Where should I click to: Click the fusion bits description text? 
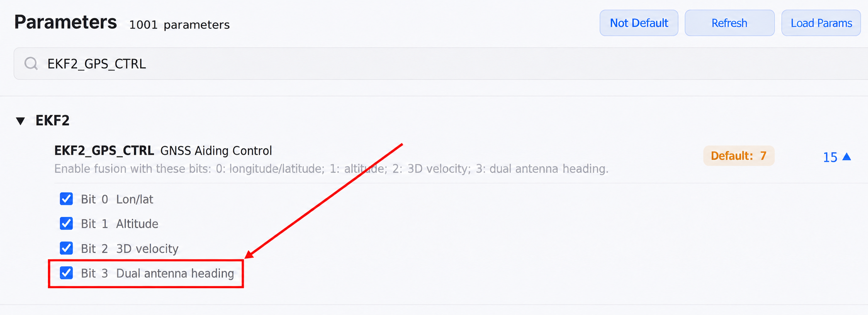(331, 169)
